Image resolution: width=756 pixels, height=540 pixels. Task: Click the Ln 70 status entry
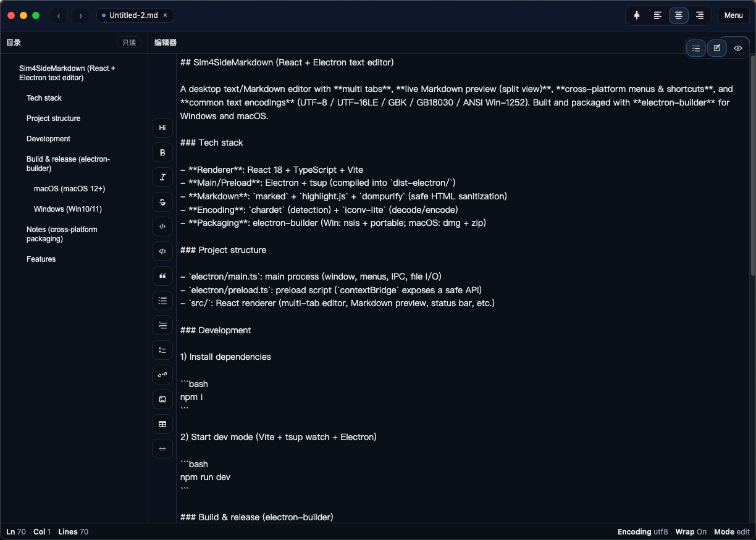coord(16,532)
